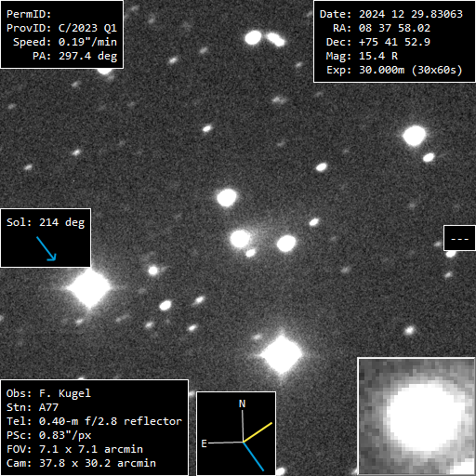This screenshot has height=476, width=476.
Task: Click the Tel: 0.40-m f/2.8 reflector line
Action: (x=94, y=421)
